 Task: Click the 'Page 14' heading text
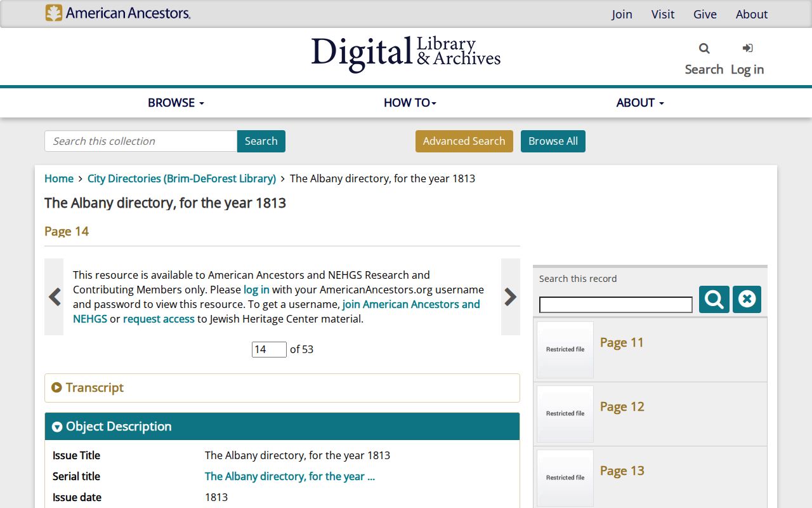pos(67,231)
